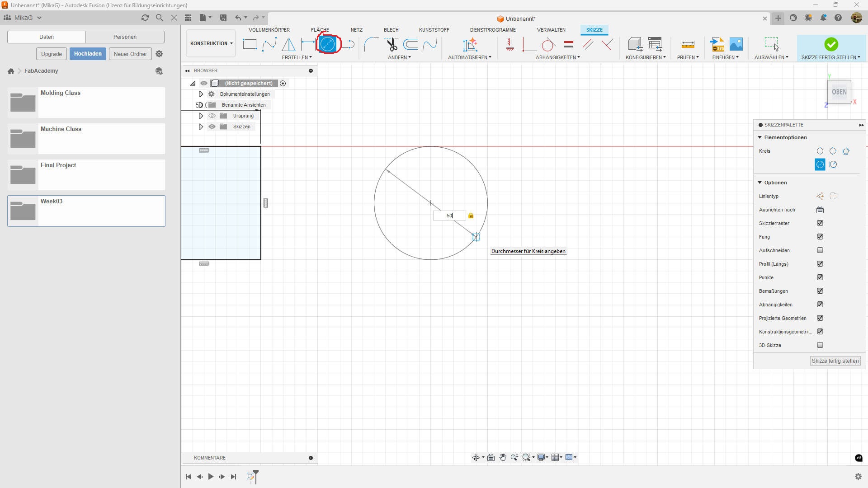Viewport: 868px width, 488px height.
Task: Click the diameter input field showing 50
Action: point(449,216)
